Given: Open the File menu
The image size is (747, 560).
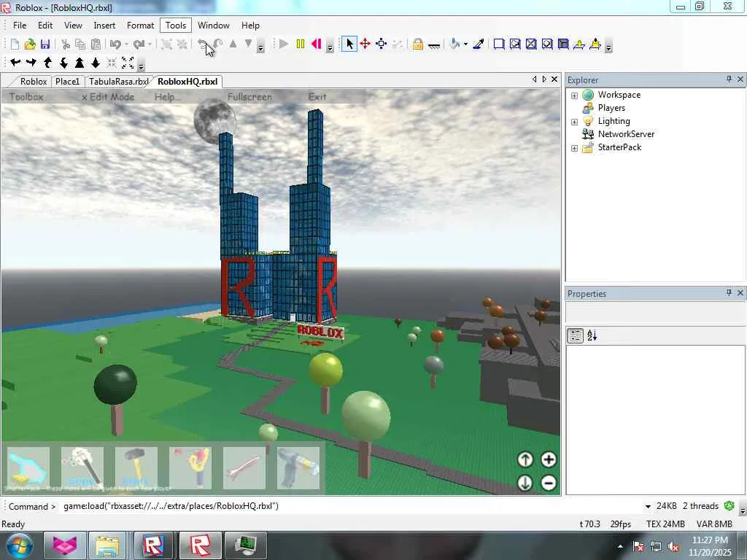Looking at the screenshot, I should tap(20, 26).
